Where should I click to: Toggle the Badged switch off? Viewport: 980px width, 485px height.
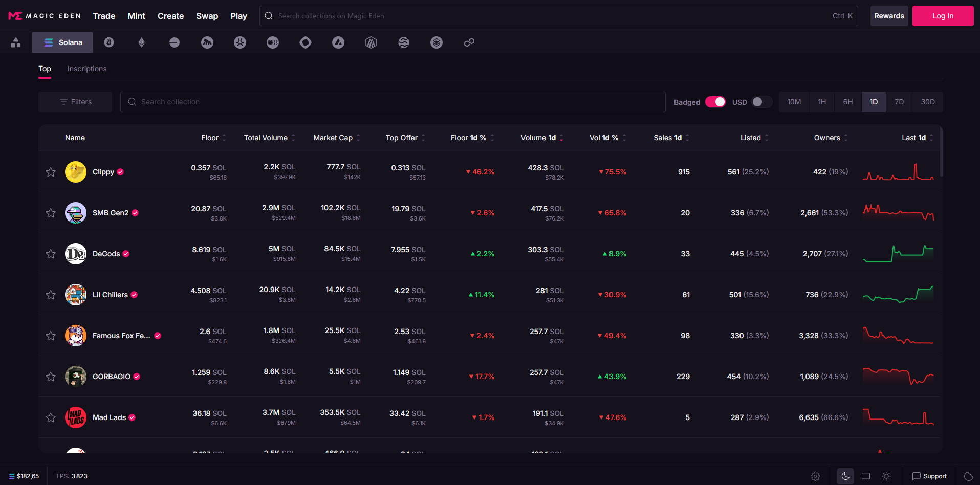pyautogui.click(x=715, y=102)
